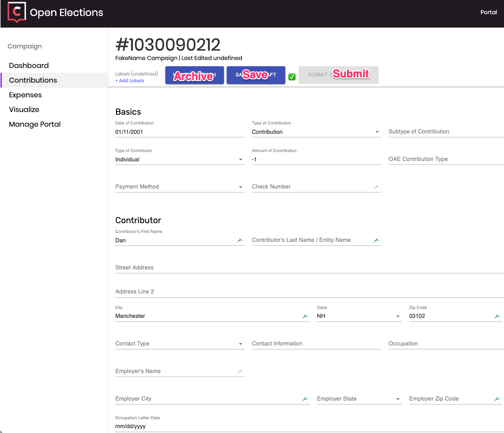Click autofill icon in Check Number field
The image size is (504, 433).
[376, 187]
